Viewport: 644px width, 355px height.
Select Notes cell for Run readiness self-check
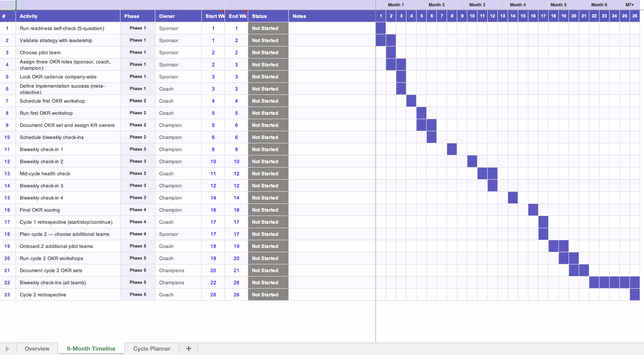tap(332, 28)
